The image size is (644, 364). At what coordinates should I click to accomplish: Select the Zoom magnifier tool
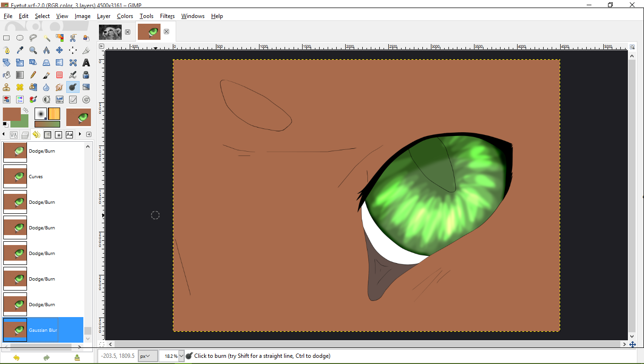click(x=33, y=50)
